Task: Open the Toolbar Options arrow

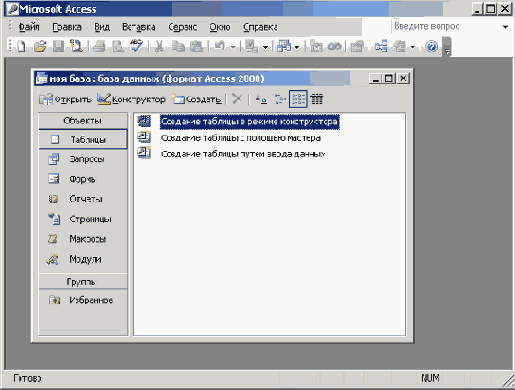Action: [447, 47]
